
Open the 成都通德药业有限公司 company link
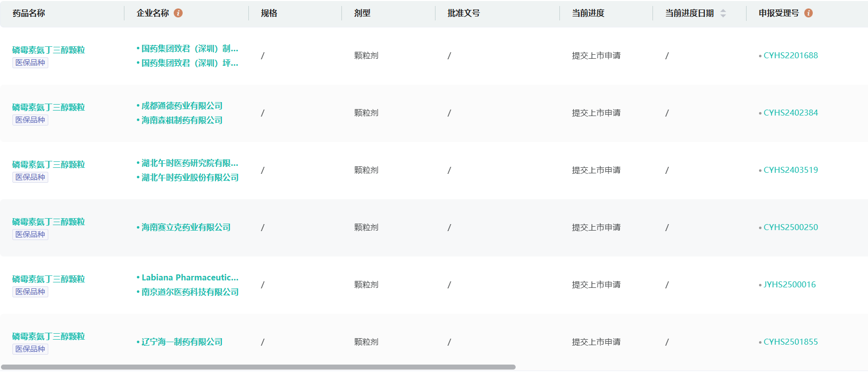[x=182, y=106]
